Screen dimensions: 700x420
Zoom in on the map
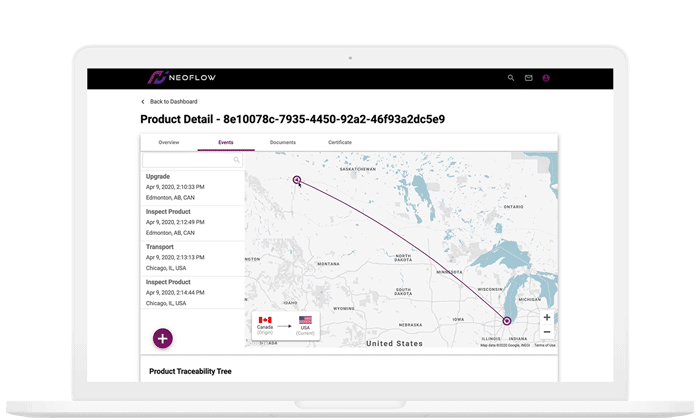546,317
